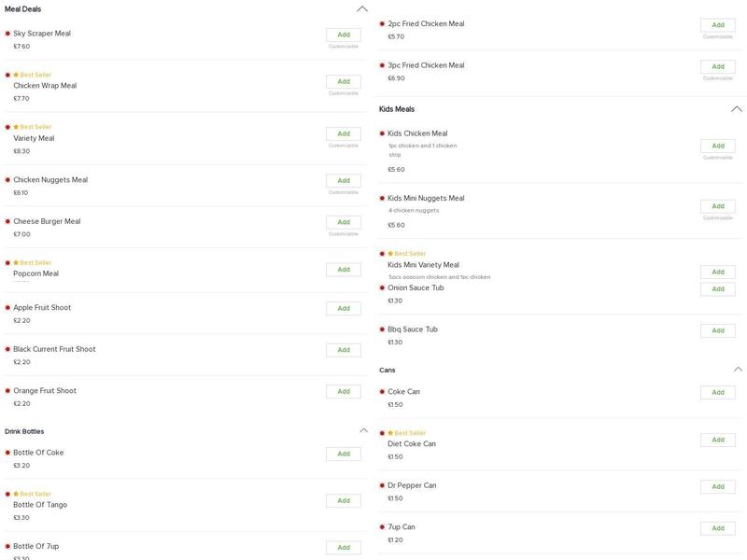Open the Kids Mini Nuggets Meal item

(x=426, y=198)
